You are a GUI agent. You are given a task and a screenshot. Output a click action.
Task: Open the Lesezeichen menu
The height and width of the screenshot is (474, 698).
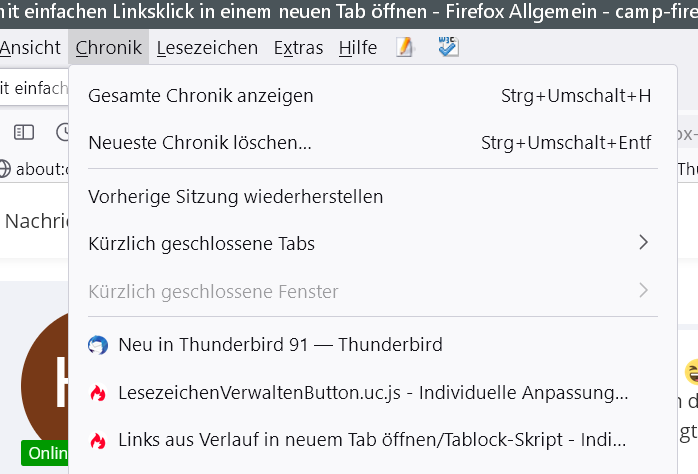point(207,48)
